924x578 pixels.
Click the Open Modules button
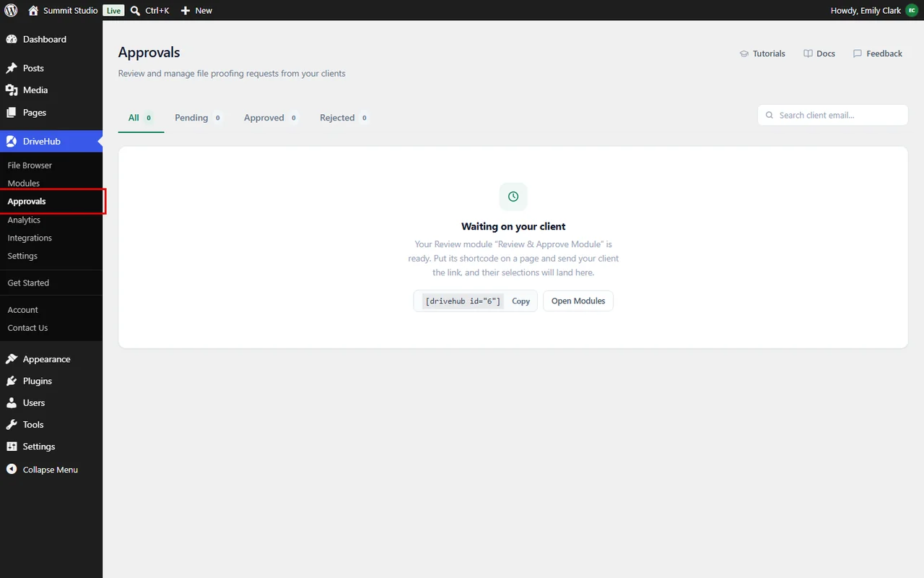578,301
